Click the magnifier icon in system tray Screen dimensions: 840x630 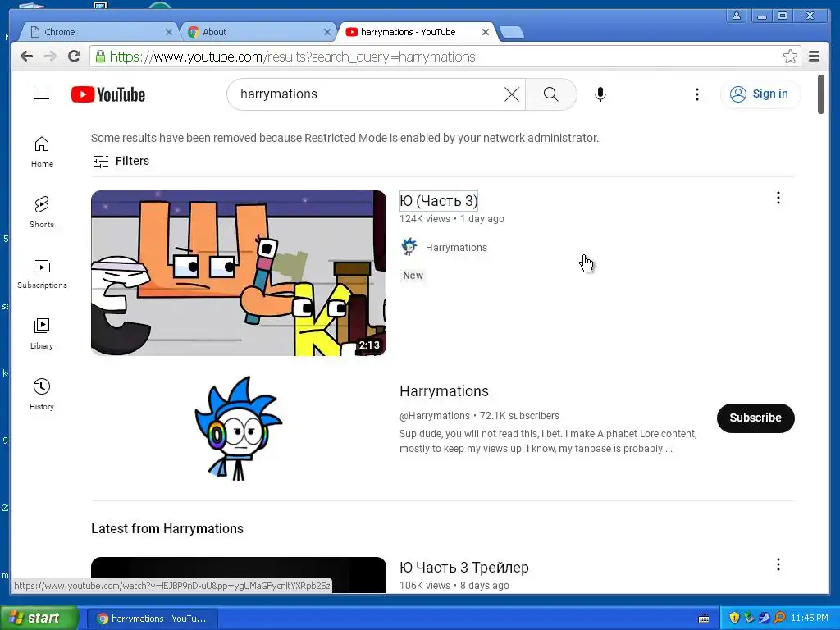click(x=779, y=618)
